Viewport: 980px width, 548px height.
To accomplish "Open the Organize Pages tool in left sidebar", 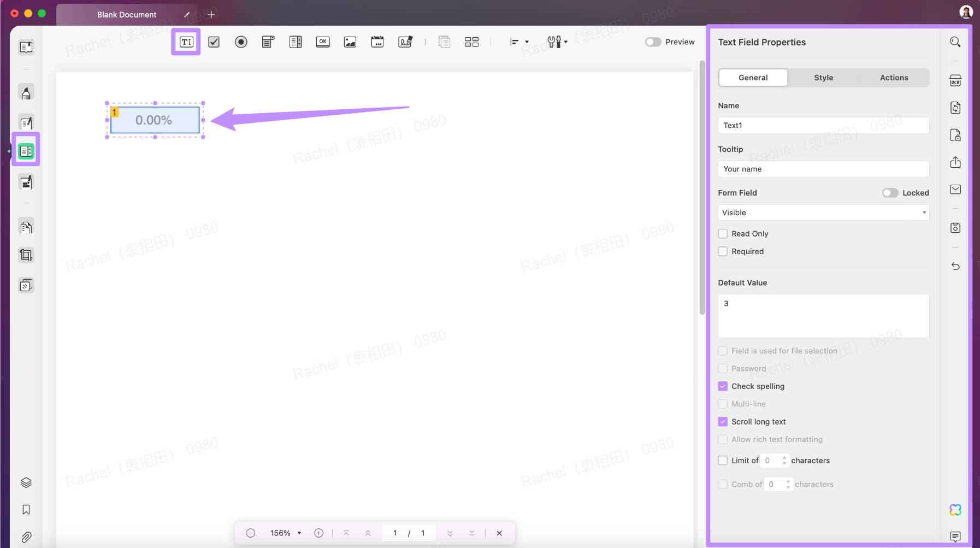I will tap(25, 226).
